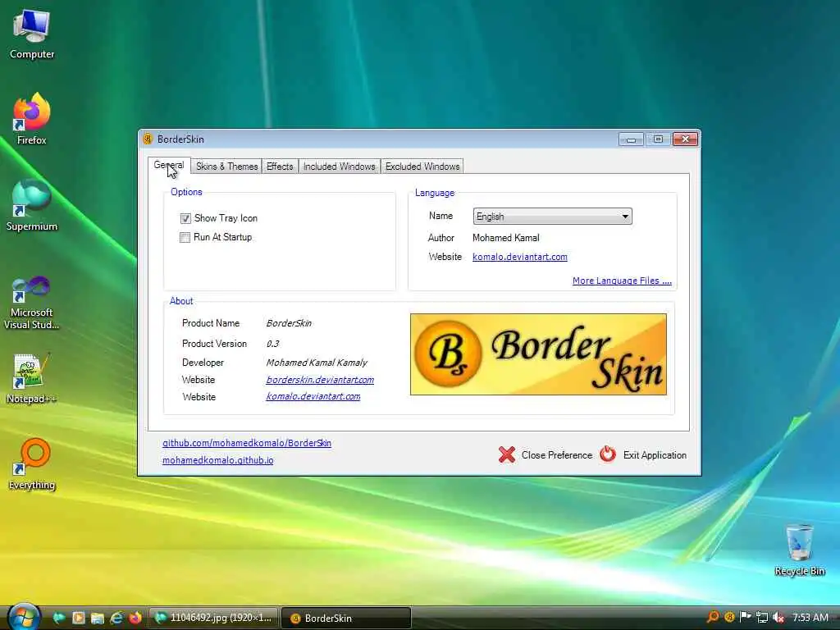Screen dimensions: 840x630
Task: Click the Supermium quick launch icon
Action: coord(59,618)
